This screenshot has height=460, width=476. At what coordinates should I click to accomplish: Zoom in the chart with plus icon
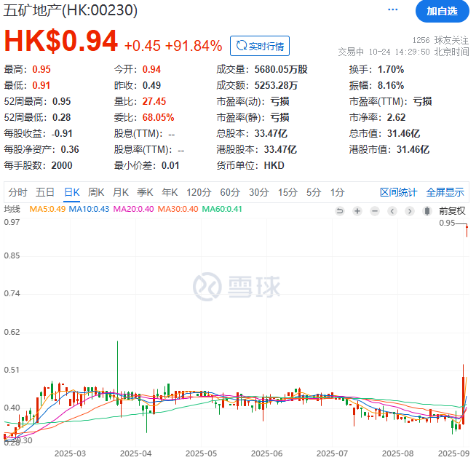click(x=357, y=210)
